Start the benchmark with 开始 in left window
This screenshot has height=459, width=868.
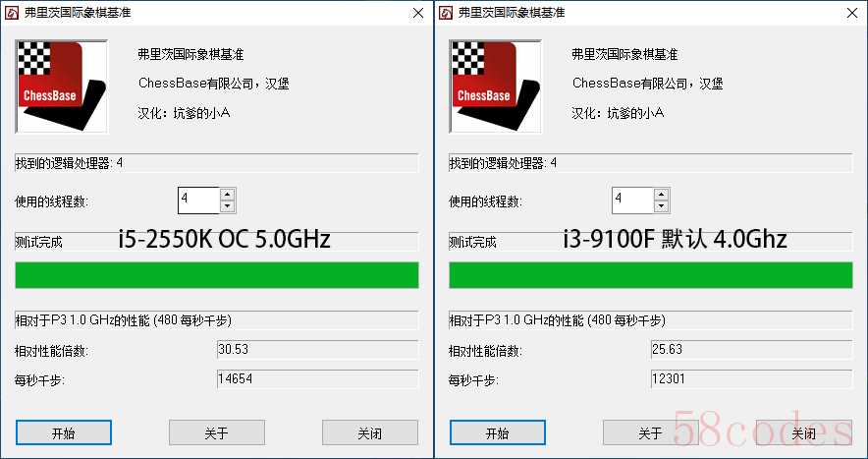[x=64, y=432]
